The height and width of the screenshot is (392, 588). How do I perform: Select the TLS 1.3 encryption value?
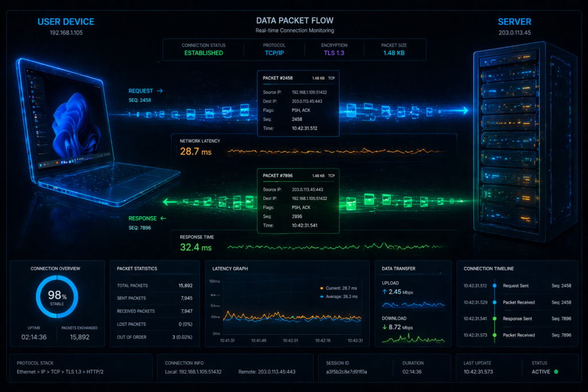coord(335,53)
